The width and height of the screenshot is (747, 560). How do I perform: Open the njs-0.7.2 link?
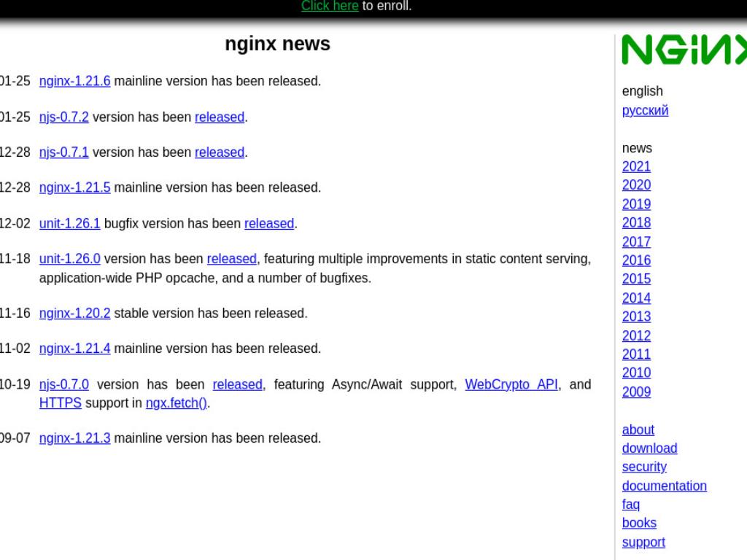pyautogui.click(x=64, y=117)
